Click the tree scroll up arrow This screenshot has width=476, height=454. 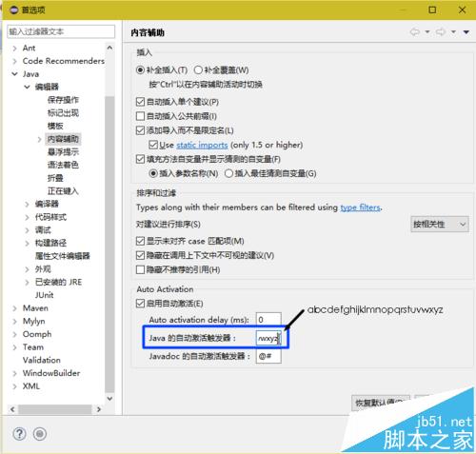click(109, 48)
